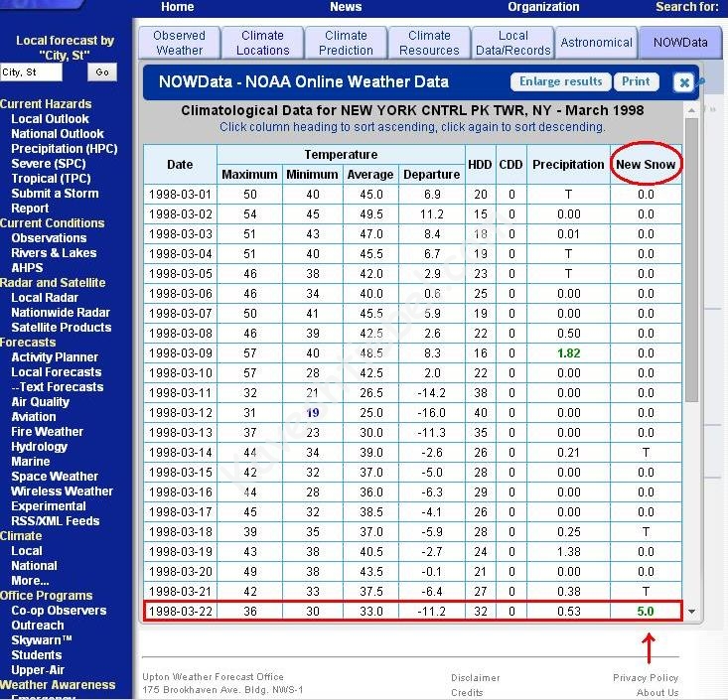Follow the Privacy Policy footer link

click(x=646, y=678)
